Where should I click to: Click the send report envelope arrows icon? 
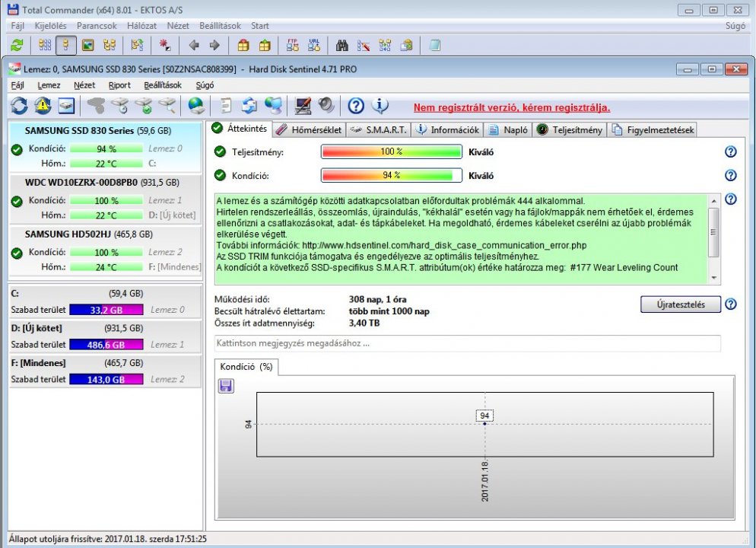249,105
